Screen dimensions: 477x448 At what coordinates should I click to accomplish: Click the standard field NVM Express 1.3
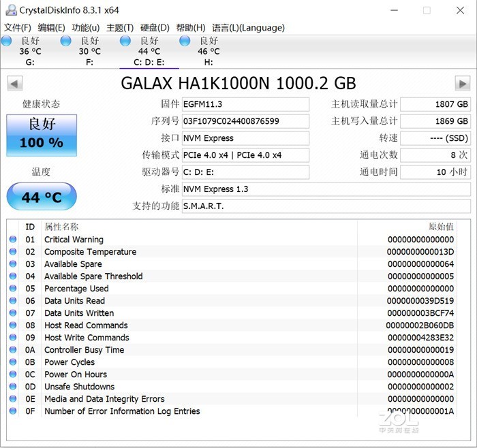(x=326, y=189)
